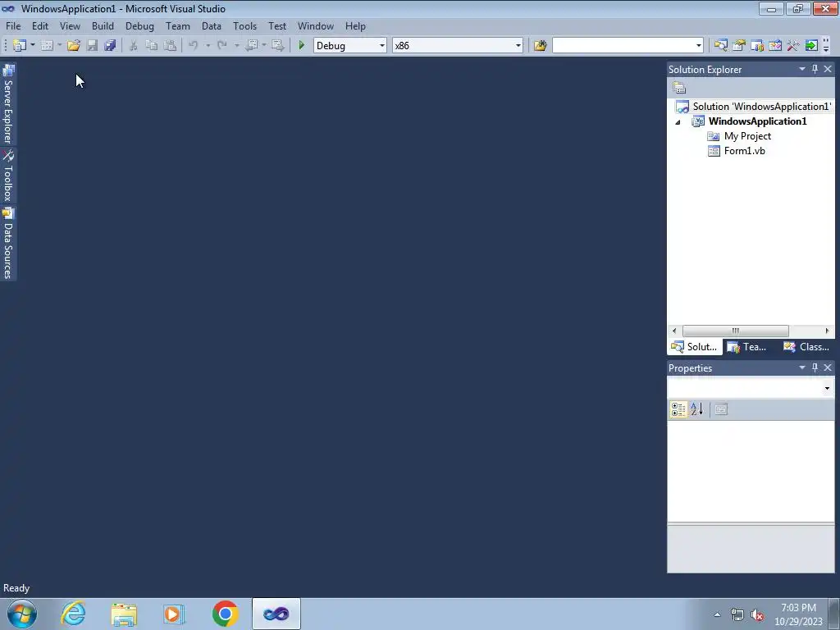Click the Cut scissors icon

(134, 46)
